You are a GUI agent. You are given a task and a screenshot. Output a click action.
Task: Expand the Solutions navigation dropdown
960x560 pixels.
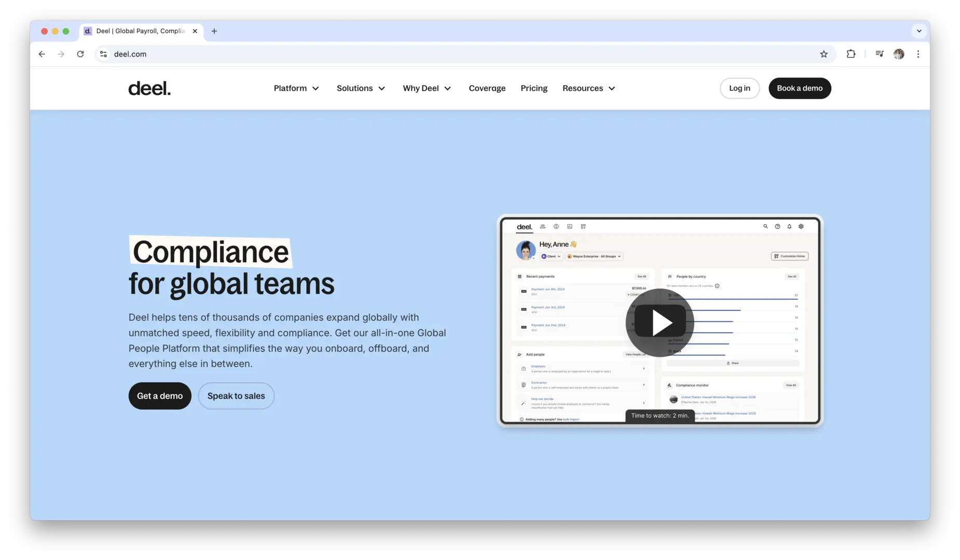pos(361,88)
